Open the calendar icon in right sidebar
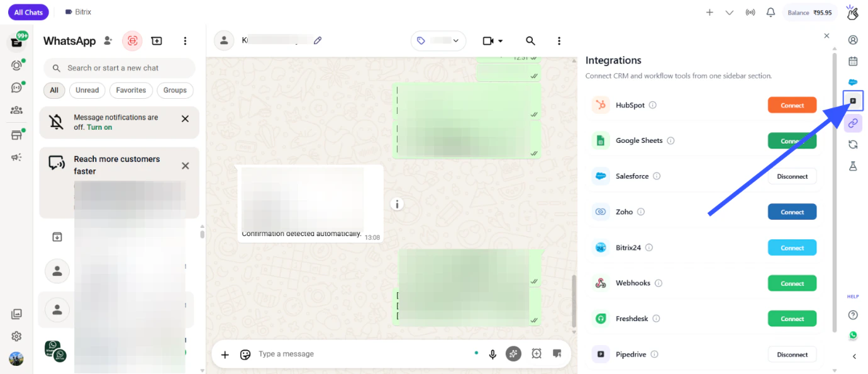 853,61
